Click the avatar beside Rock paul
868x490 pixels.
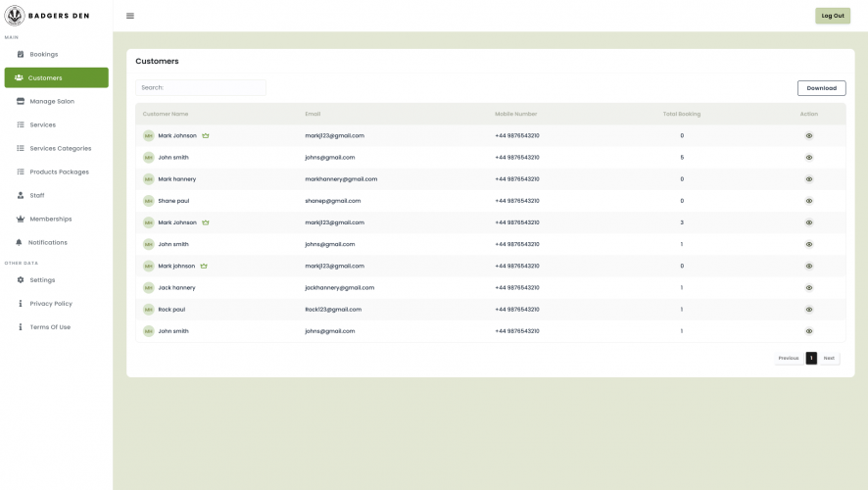coord(148,310)
